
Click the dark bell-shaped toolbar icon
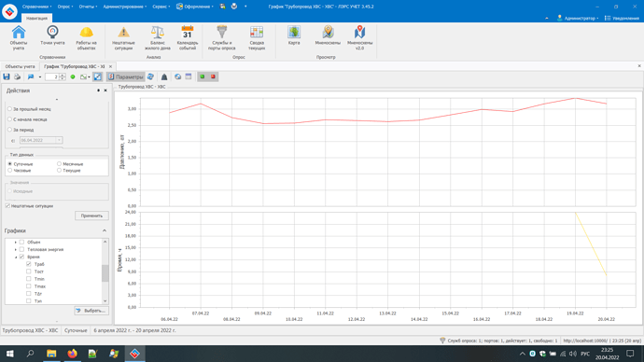(164, 77)
